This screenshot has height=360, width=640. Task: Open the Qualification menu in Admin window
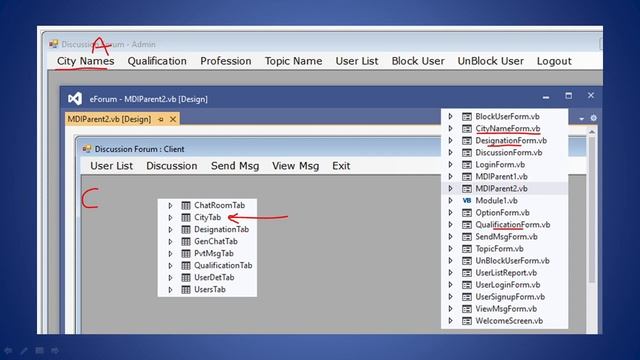coord(157,61)
